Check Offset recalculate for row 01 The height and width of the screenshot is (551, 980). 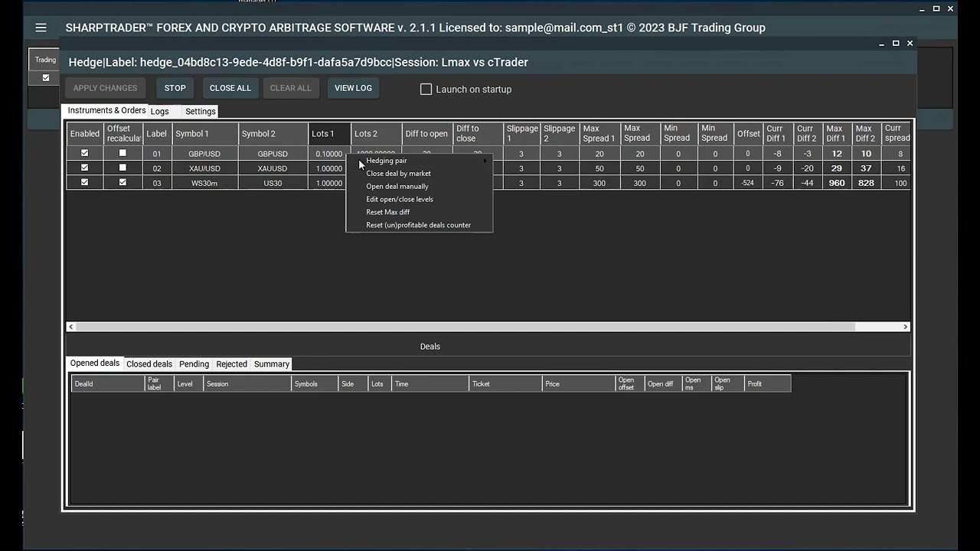pyautogui.click(x=122, y=153)
